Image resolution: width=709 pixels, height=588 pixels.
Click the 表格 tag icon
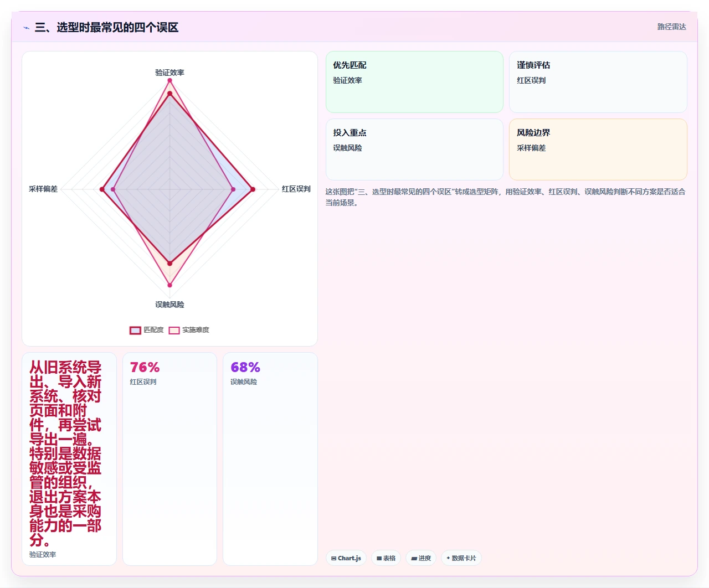(379, 558)
